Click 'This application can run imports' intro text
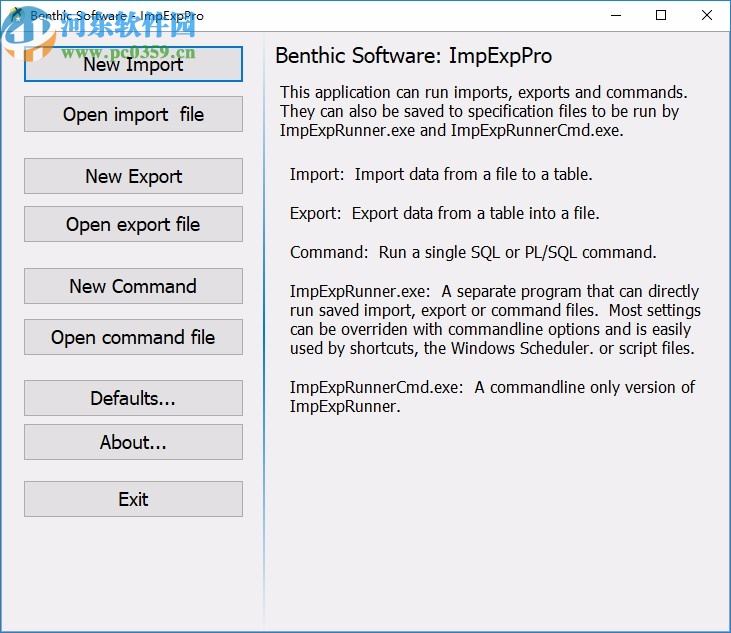The height and width of the screenshot is (633, 731). coord(483,111)
